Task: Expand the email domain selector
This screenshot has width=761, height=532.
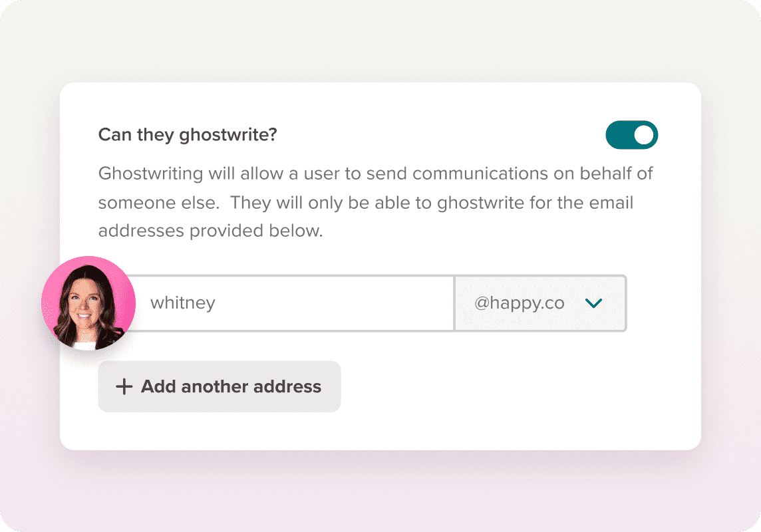Action: pyautogui.click(x=540, y=303)
